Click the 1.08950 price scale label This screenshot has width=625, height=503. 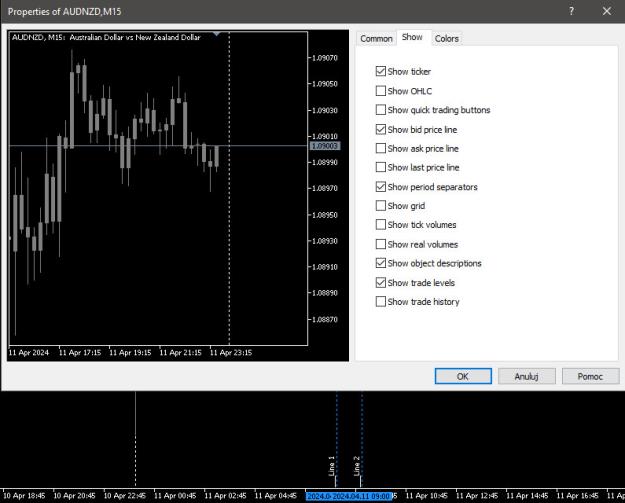[324, 215]
